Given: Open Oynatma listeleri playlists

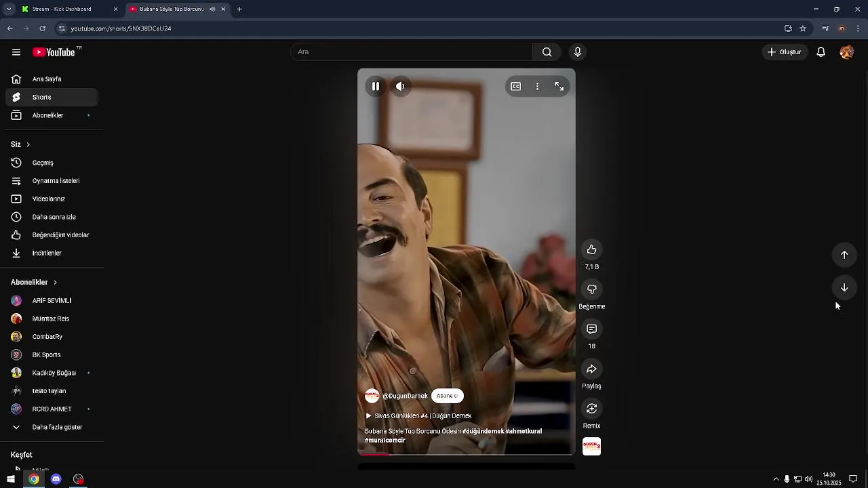Looking at the screenshot, I should [x=52, y=181].
